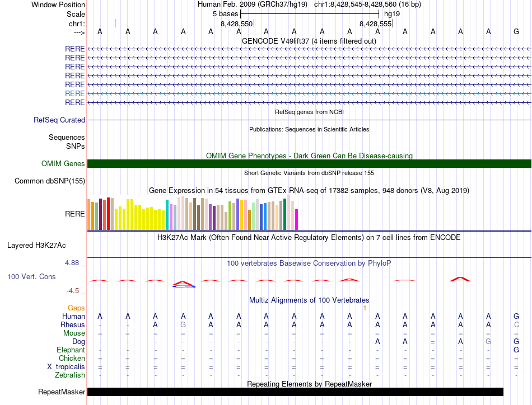Click the RefSeq Curated track label

click(59, 120)
